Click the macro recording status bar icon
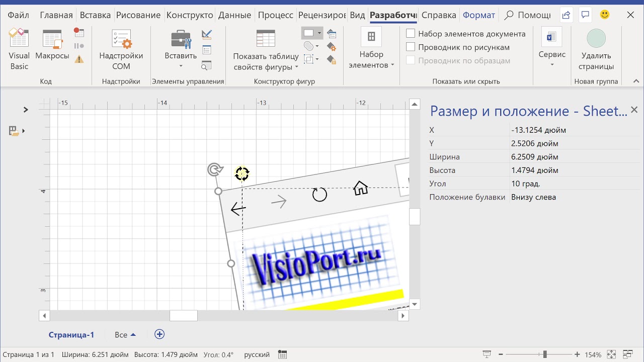 point(282,354)
